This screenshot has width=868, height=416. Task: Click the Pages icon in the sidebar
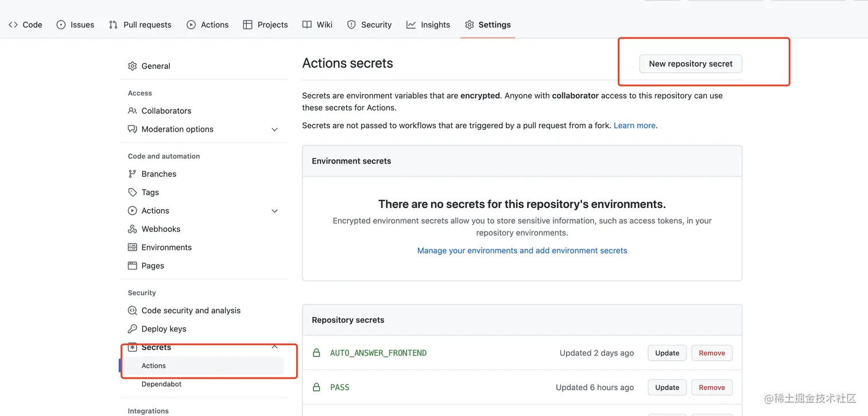click(133, 266)
